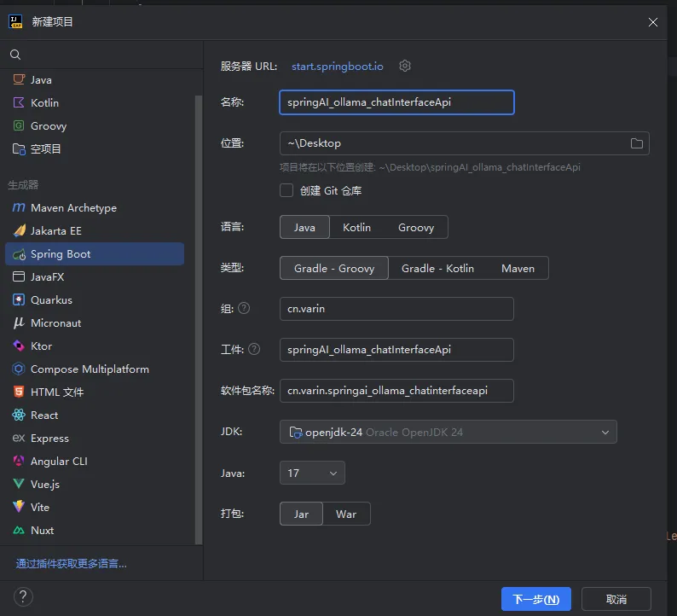Click the HTML5 shield icon
The height and width of the screenshot is (616, 677).
point(19,392)
